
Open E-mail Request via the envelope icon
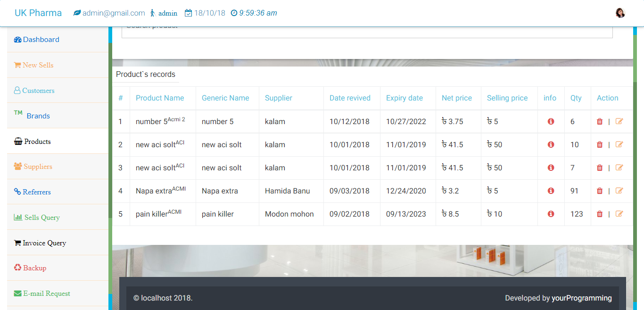click(17, 293)
